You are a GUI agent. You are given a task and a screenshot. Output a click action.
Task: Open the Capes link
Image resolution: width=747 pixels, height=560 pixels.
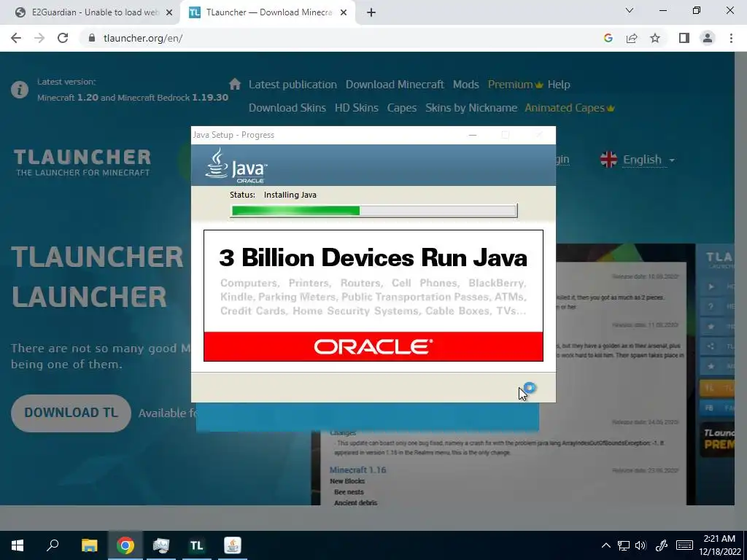(x=402, y=108)
